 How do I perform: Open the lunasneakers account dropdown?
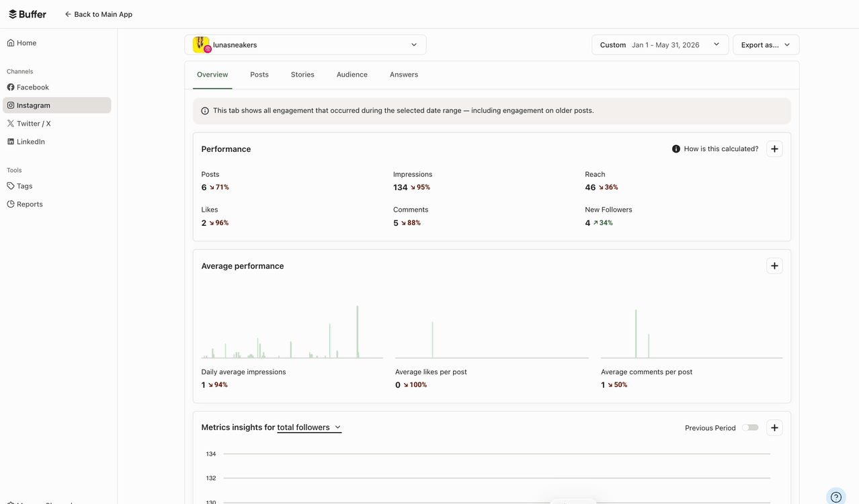pyautogui.click(x=305, y=45)
